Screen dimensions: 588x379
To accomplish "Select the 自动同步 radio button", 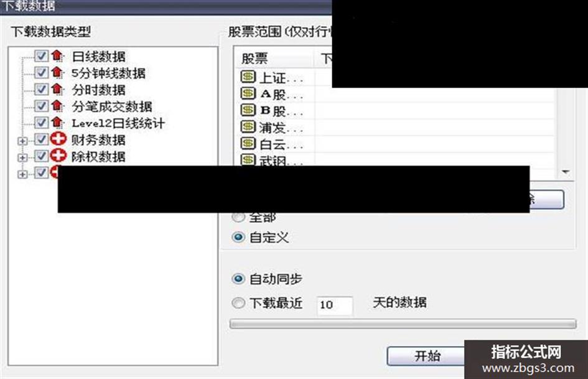I will point(238,279).
